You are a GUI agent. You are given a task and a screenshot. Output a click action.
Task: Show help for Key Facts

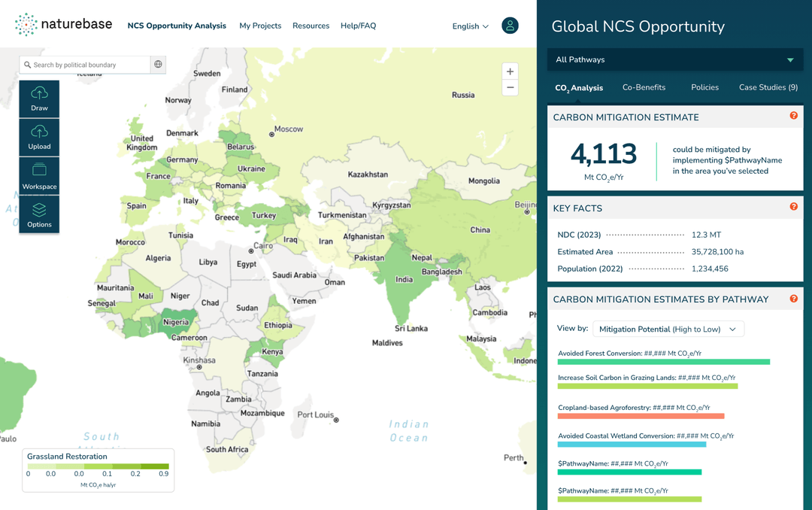click(793, 206)
